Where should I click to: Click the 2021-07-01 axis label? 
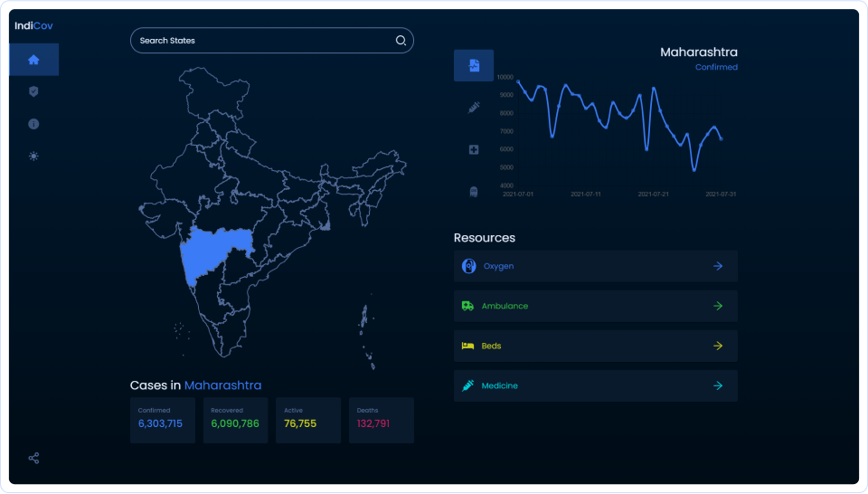(518, 195)
